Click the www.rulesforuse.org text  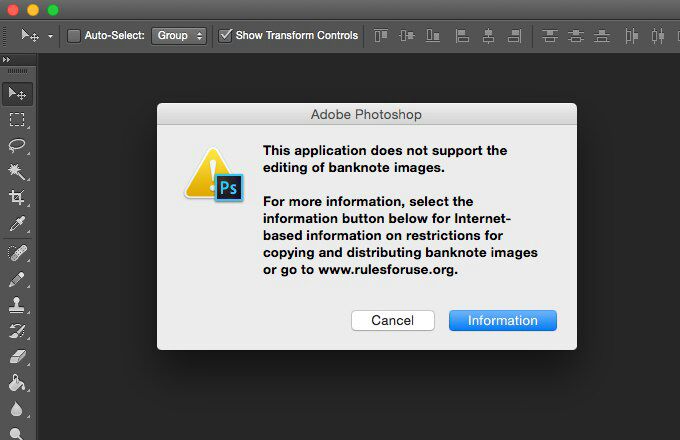tap(387, 270)
